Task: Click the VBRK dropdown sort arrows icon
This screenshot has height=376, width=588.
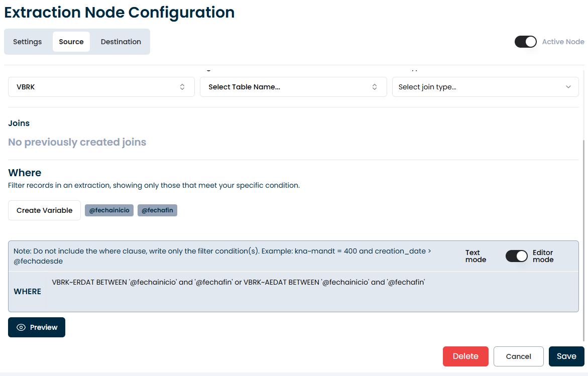Action: 182,87
